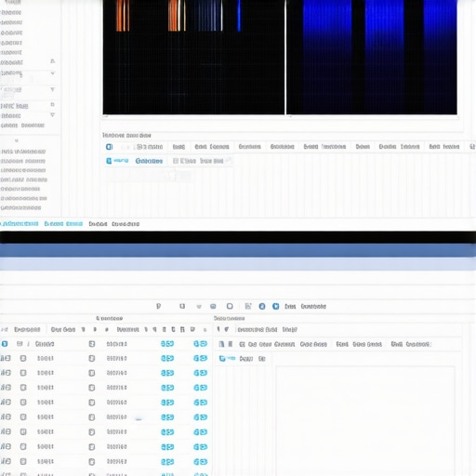Toggle the row checkbox in the second lower-left table row
The width and height of the screenshot is (476, 476).
(x=23, y=358)
